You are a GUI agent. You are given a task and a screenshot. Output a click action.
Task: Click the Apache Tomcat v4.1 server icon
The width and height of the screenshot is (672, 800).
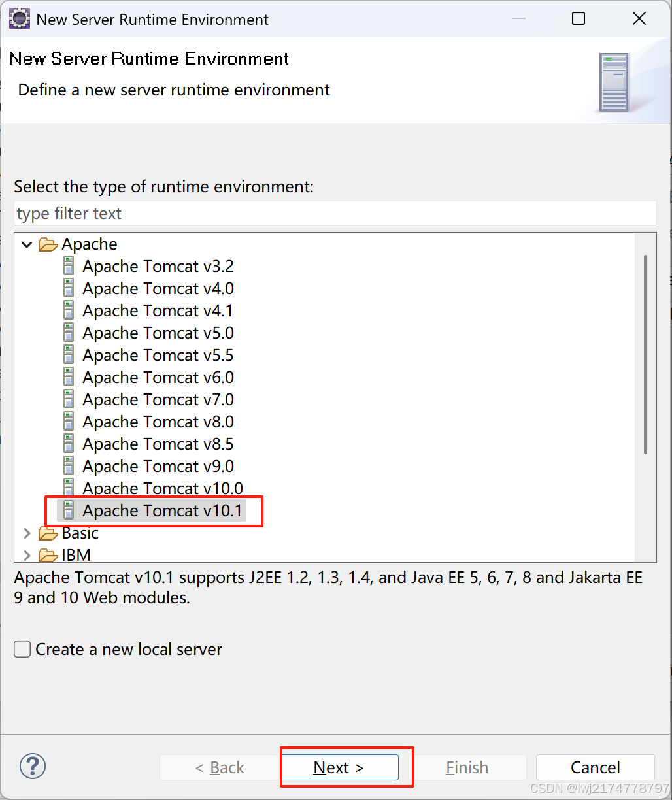click(x=69, y=310)
